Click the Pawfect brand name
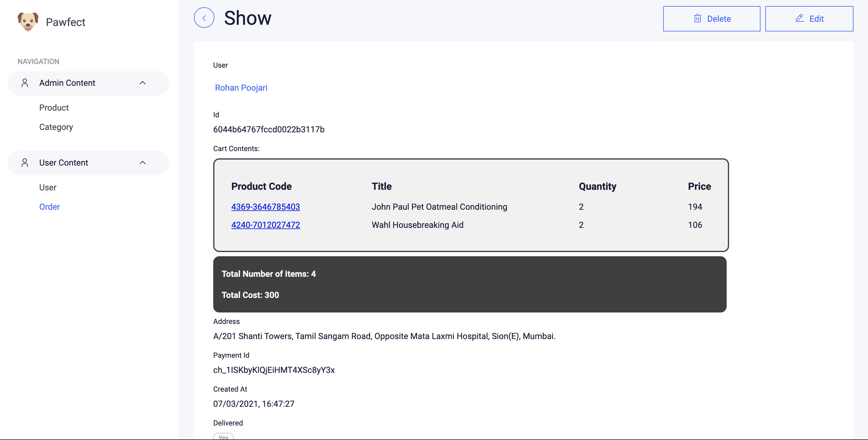 (x=65, y=22)
